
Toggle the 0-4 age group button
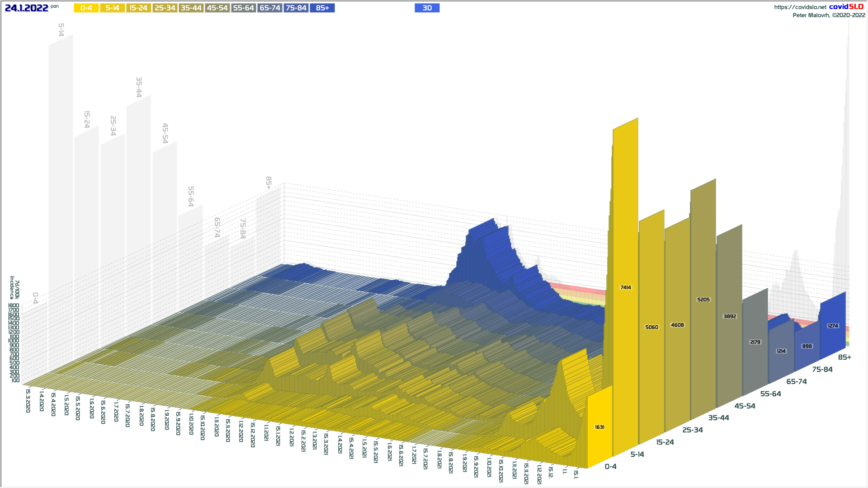point(86,8)
